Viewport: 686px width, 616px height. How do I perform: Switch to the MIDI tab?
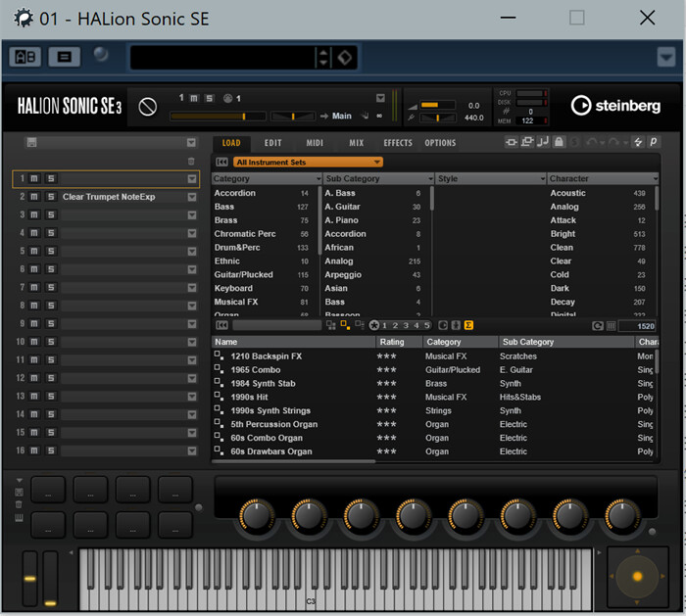315,143
